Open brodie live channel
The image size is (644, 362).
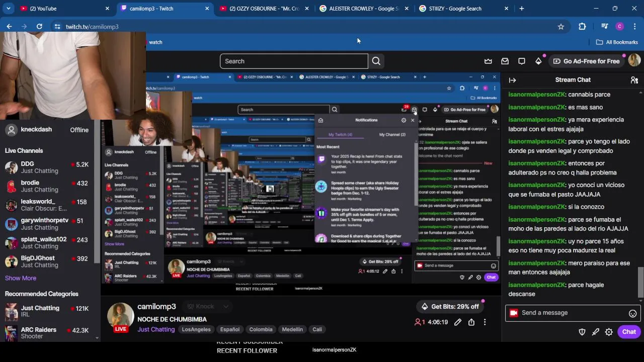point(47,186)
